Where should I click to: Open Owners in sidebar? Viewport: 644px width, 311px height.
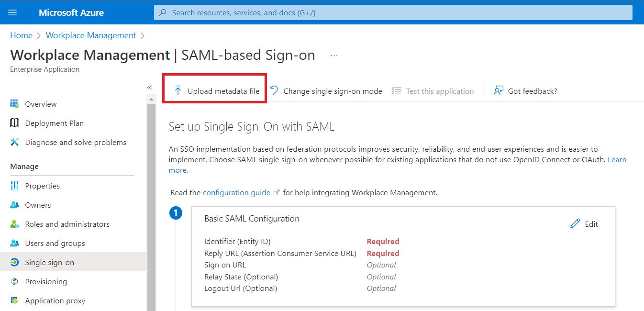pos(38,205)
